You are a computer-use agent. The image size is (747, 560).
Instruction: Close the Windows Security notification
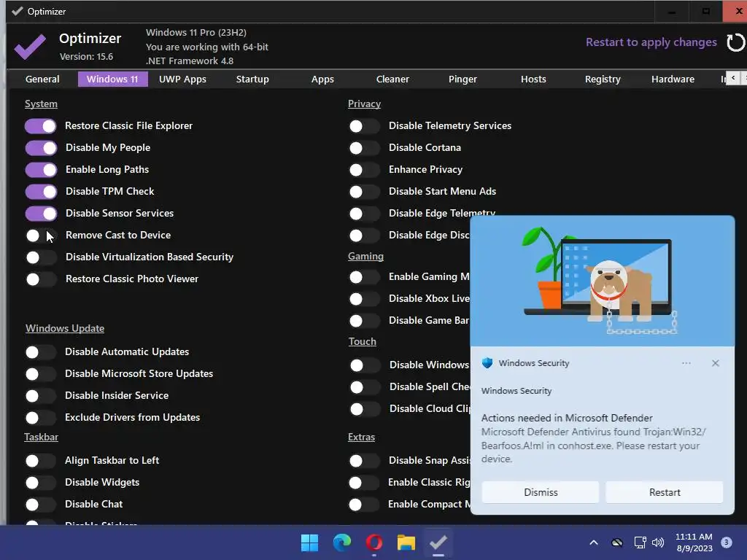tap(715, 363)
